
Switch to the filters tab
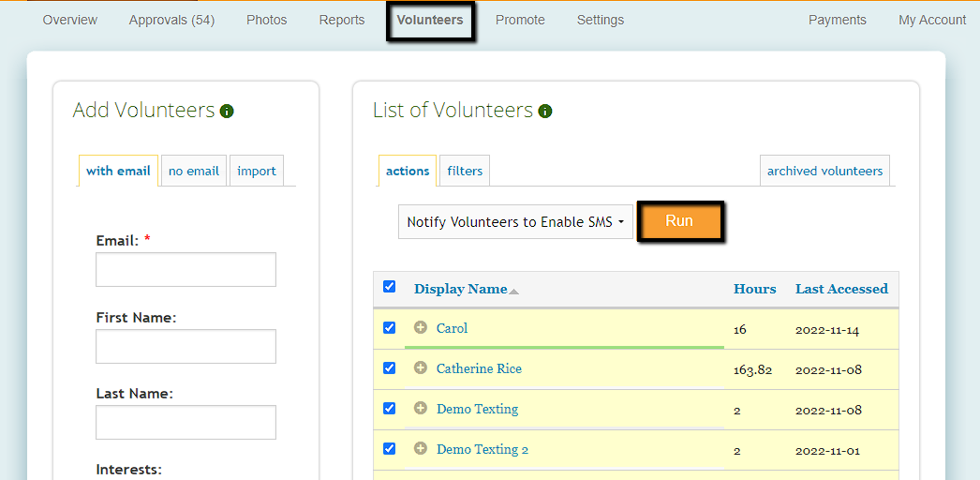coord(465,171)
